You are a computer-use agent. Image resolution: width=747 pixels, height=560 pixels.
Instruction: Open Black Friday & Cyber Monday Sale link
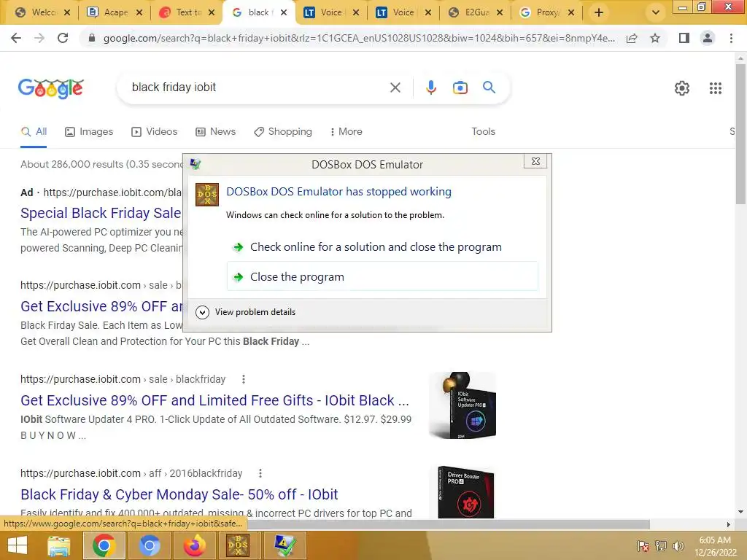(x=179, y=494)
